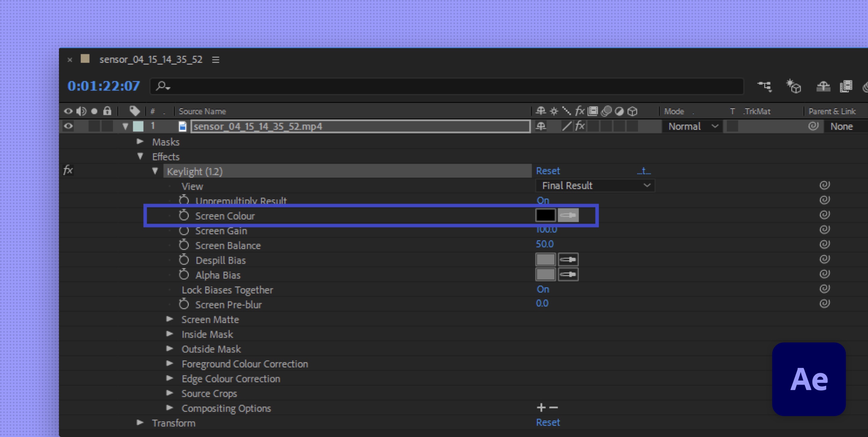Disable the Keylight effect fx toggle
Screen dimensions: 868x437
[x=68, y=170]
